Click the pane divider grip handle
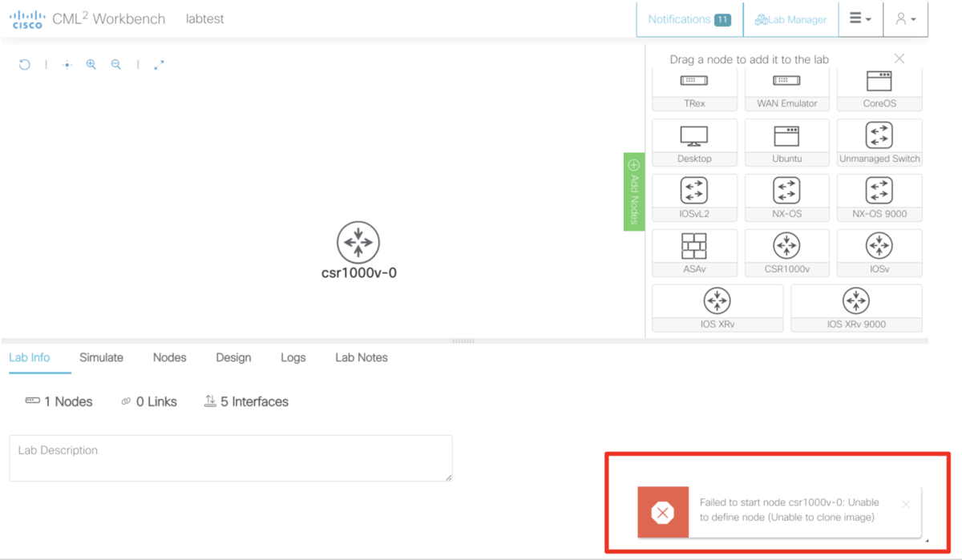 (x=463, y=341)
